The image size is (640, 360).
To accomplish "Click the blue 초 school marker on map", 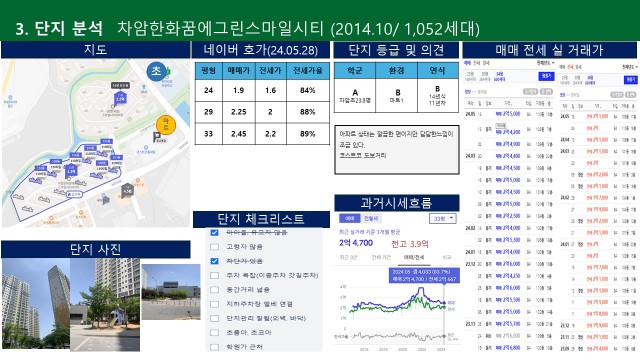I will (x=156, y=71).
